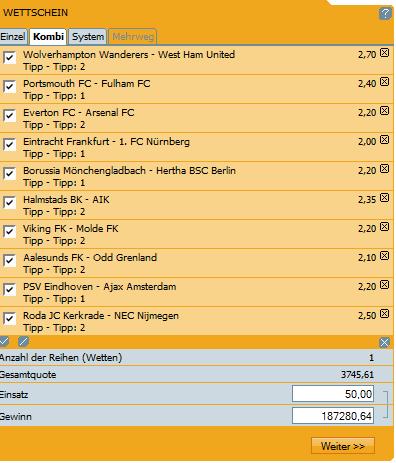
Task: Uncheck PSV Eindhoven - Ajax Amsterdam
Action: (x=10, y=289)
